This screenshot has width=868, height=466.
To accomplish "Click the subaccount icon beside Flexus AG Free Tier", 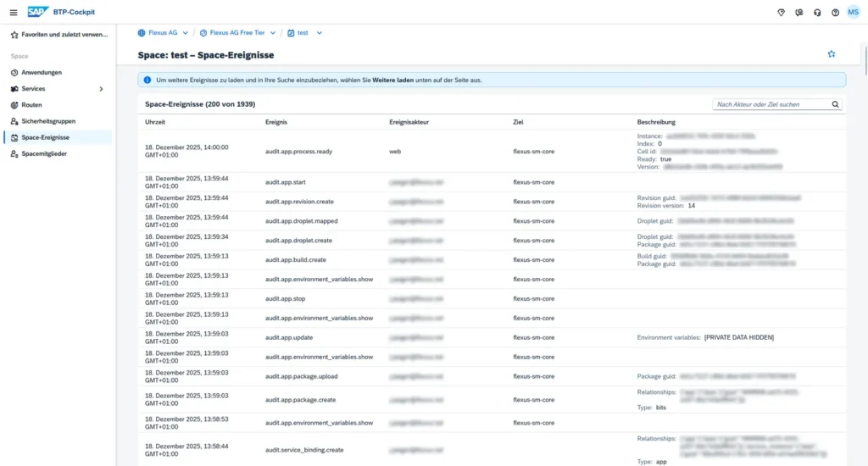I will point(203,33).
